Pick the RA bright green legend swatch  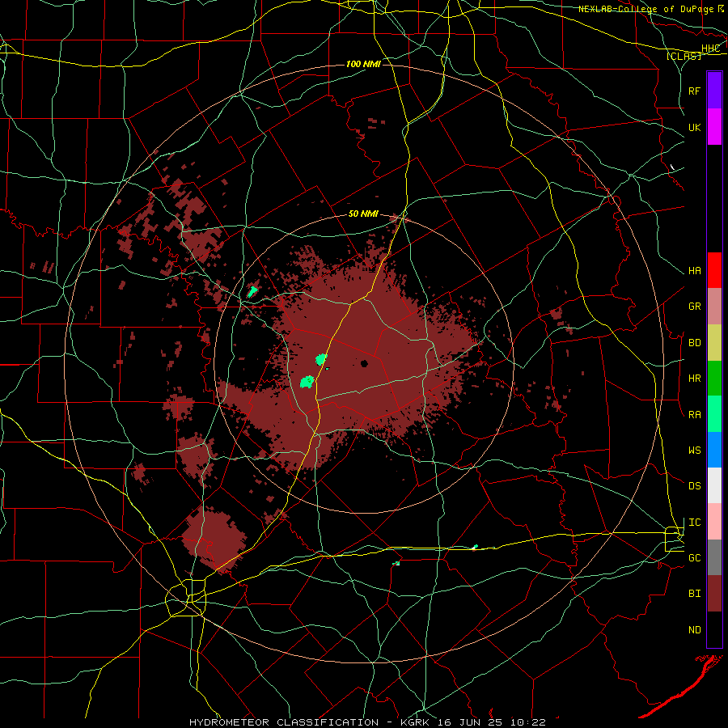714,414
